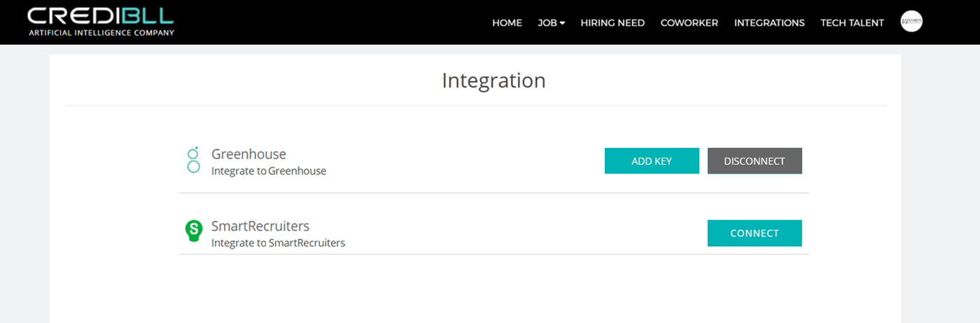
Task: Select the Greenhouse title text
Action: pos(248,154)
